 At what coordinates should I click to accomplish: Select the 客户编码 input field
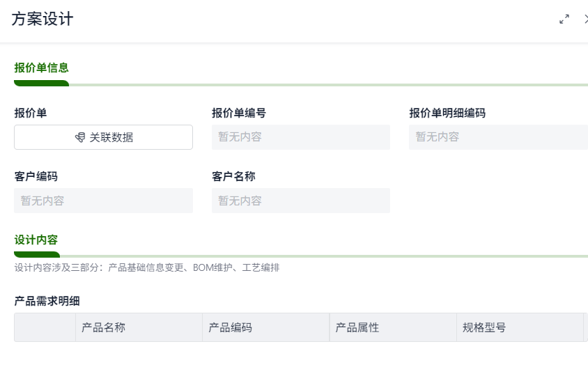click(x=103, y=201)
